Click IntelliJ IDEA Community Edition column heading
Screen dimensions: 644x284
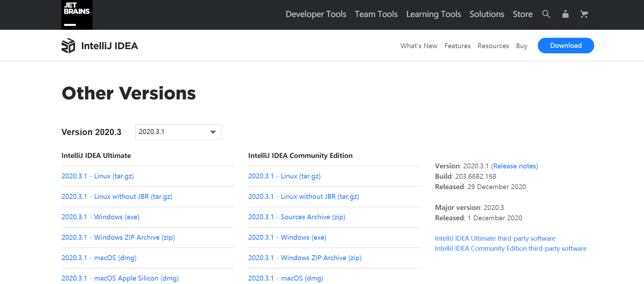(300, 156)
